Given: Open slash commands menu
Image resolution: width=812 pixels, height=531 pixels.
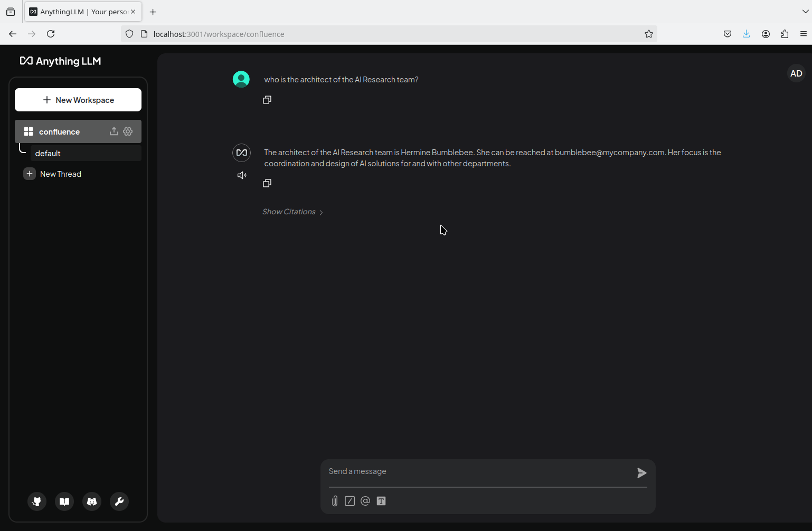Looking at the screenshot, I should click(350, 501).
